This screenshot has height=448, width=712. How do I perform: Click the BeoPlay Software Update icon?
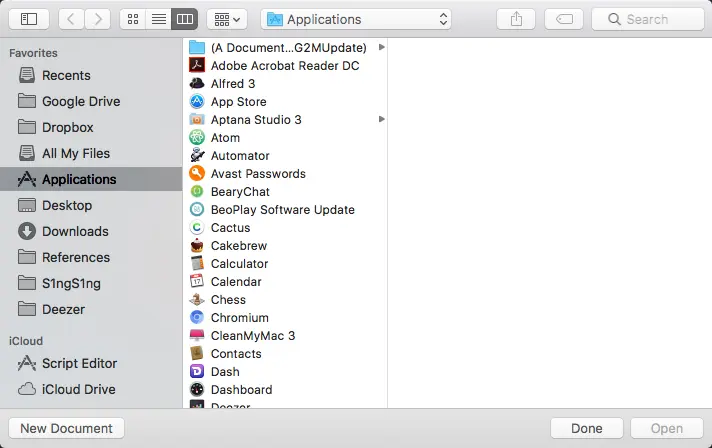tap(197, 209)
